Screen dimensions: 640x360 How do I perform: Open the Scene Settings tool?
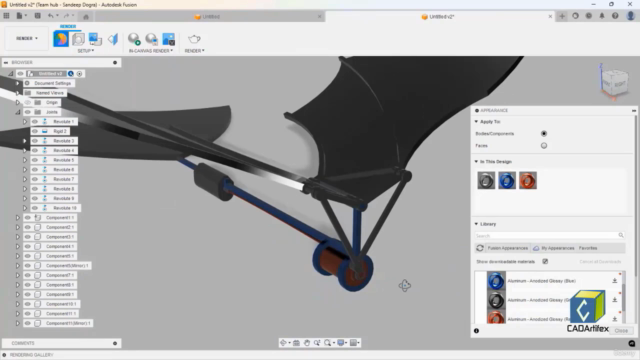point(78,39)
